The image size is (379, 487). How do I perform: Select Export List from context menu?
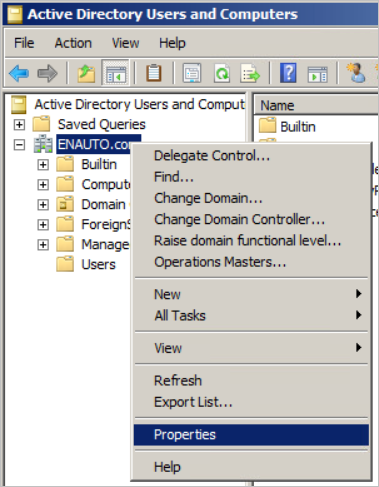(251, 402)
